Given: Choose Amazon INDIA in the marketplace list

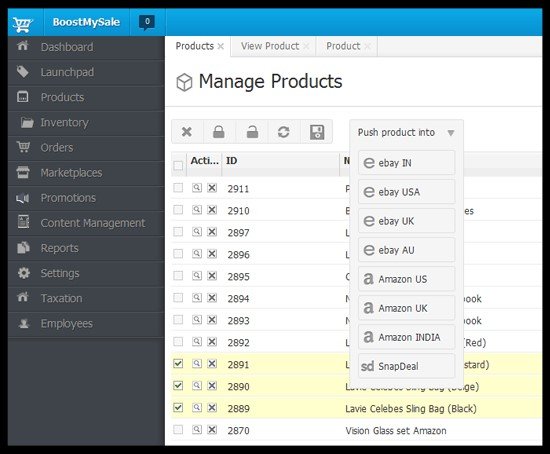Looking at the screenshot, I should coord(407,337).
